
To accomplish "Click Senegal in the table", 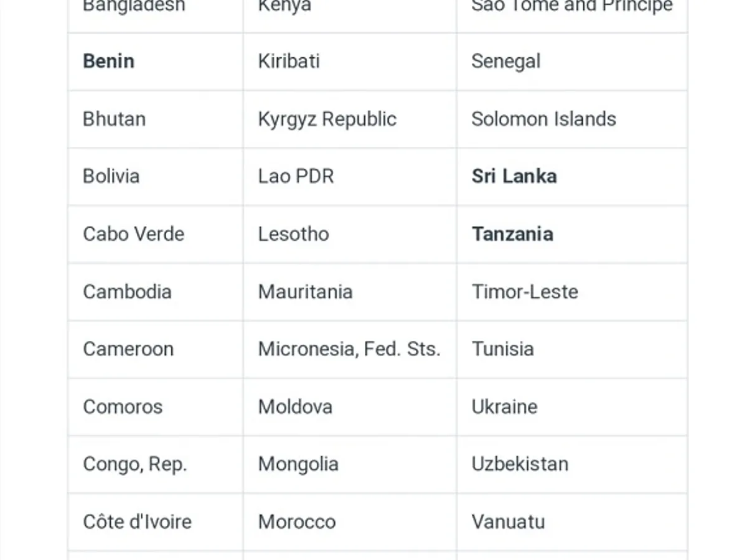I will (505, 61).
